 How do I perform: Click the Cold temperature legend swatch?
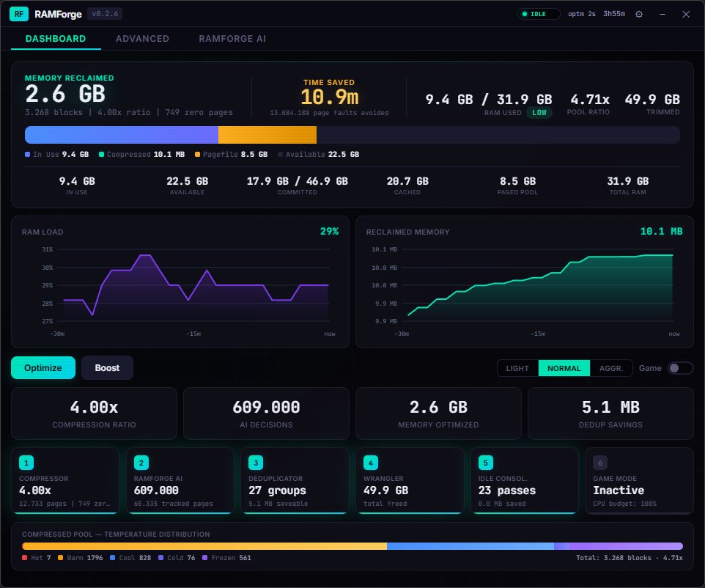[160, 557]
